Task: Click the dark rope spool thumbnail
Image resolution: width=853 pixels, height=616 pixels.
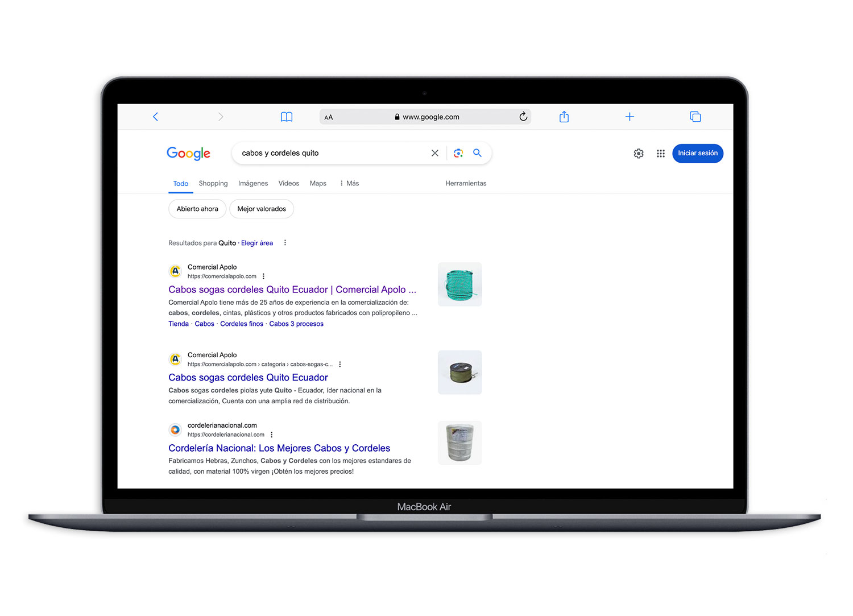Action: pos(460,373)
